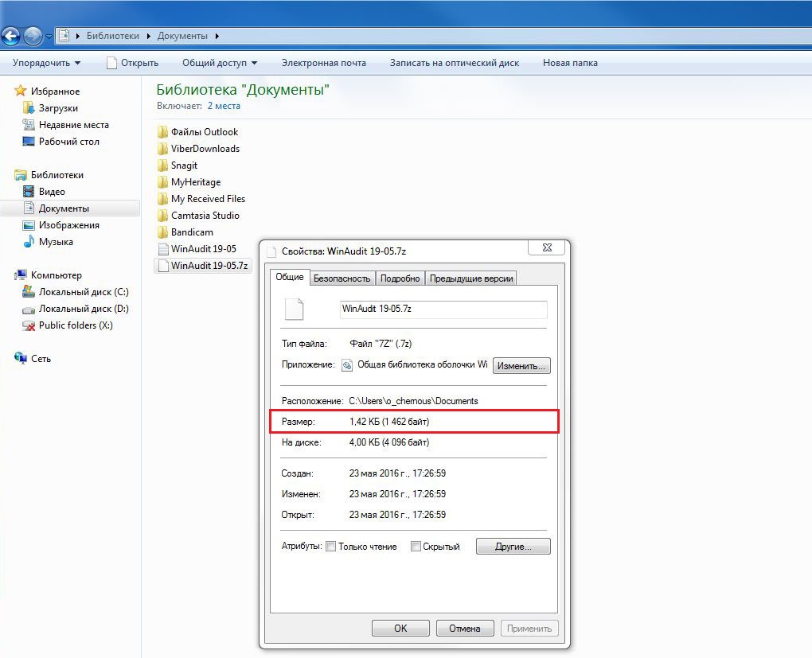This screenshot has width=812, height=658.
Task: Click the Bandicam folder icon
Action: pos(162,232)
